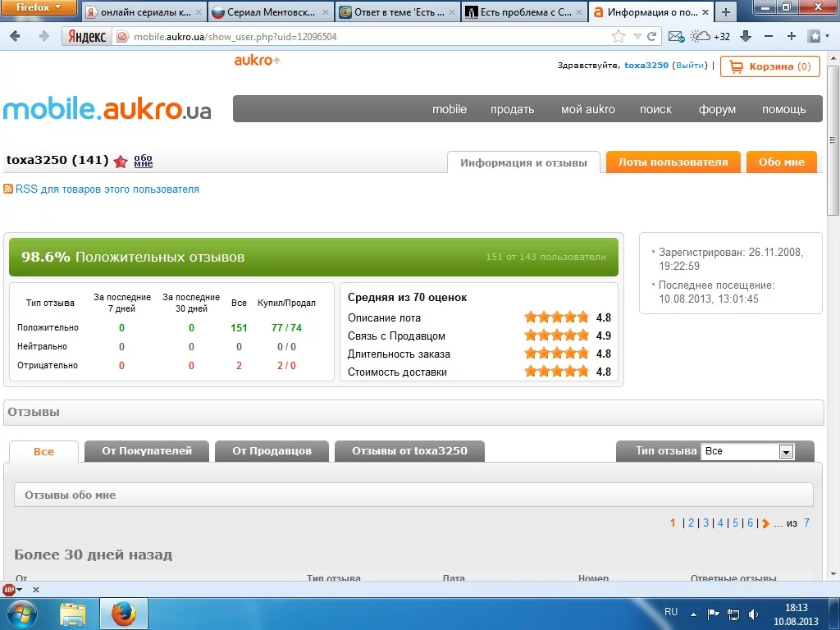Click the taskbar clock 18:13
Image resolution: width=840 pixels, height=630 pixels.
pyautogui.click(x=796, y=608)
